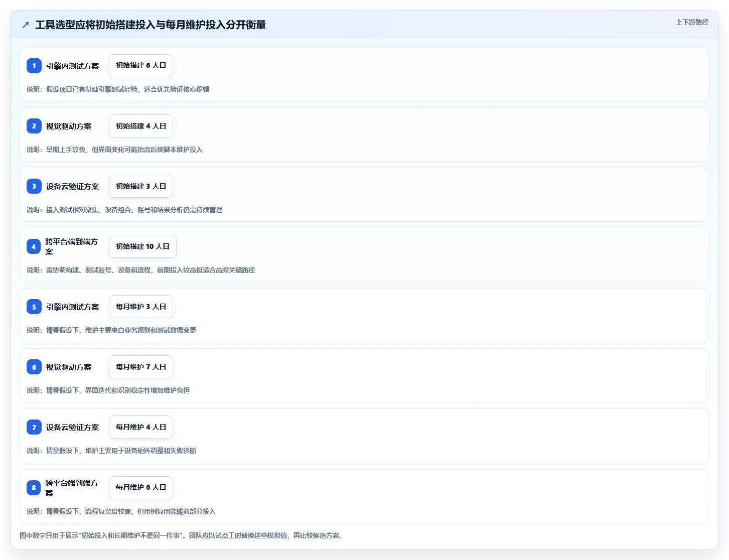Viewport: 729px width, 560px height.
Task: Click 跨平台端到端方案 title in row 4
Action: point(72,246)
